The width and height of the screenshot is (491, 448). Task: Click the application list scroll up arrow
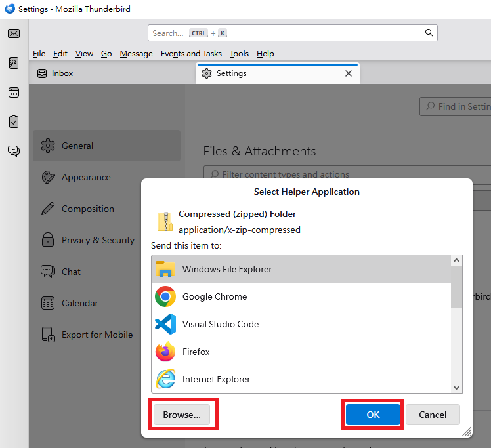click(x=457, y=260)
